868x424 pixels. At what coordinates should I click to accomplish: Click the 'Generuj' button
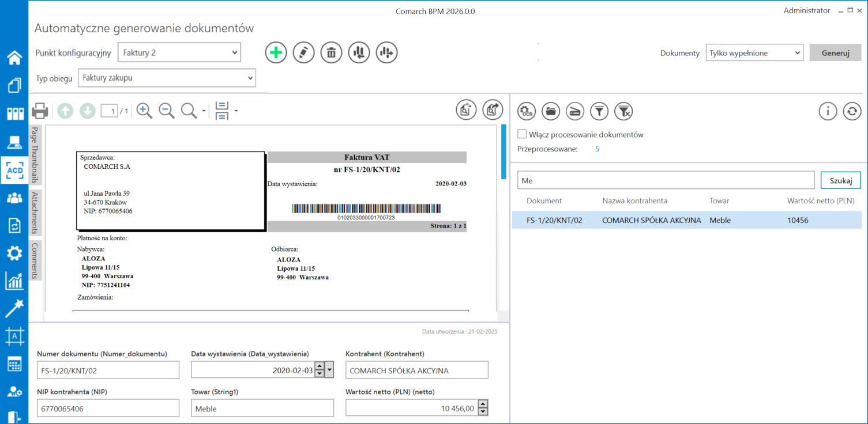click(x=835, y=53)
